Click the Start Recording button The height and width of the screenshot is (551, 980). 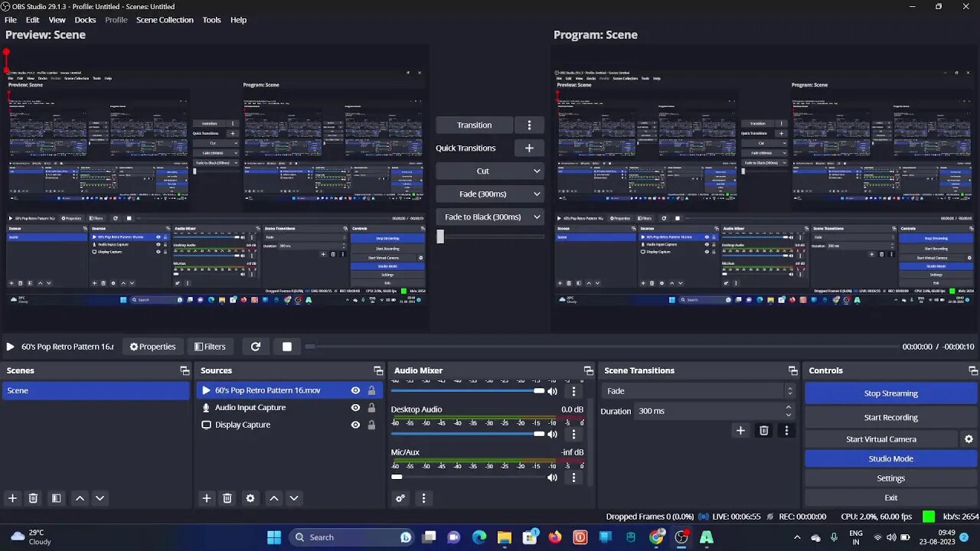pos(890,417)
